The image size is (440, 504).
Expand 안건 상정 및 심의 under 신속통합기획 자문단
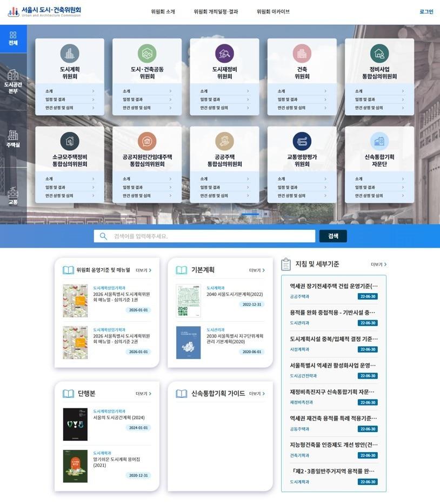coord(380,196)
